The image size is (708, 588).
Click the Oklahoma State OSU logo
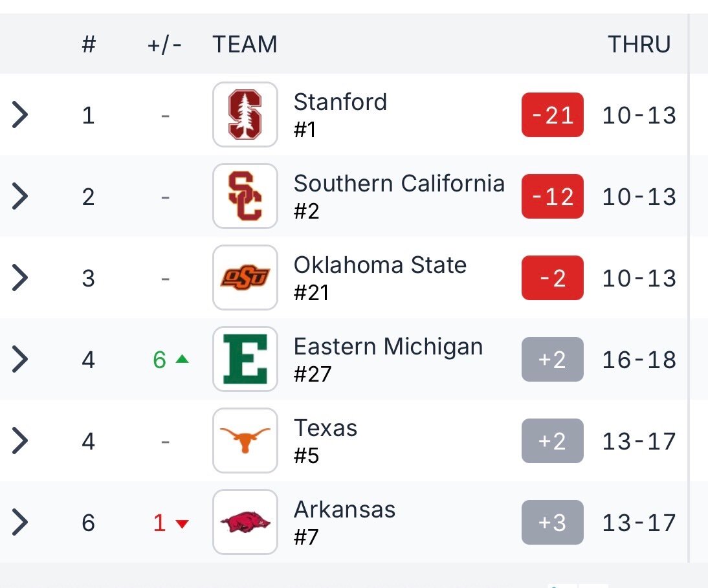(245, 278)
